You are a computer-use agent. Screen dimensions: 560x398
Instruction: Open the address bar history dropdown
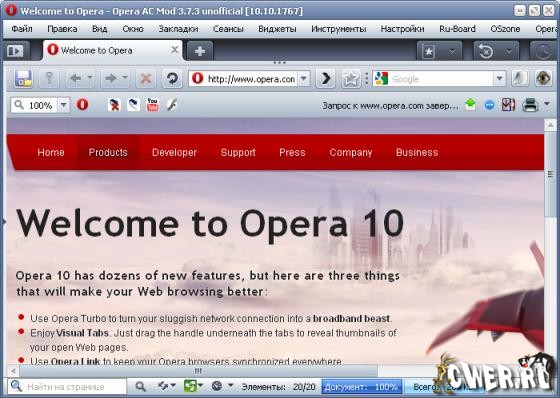click(x=304, y=78)
